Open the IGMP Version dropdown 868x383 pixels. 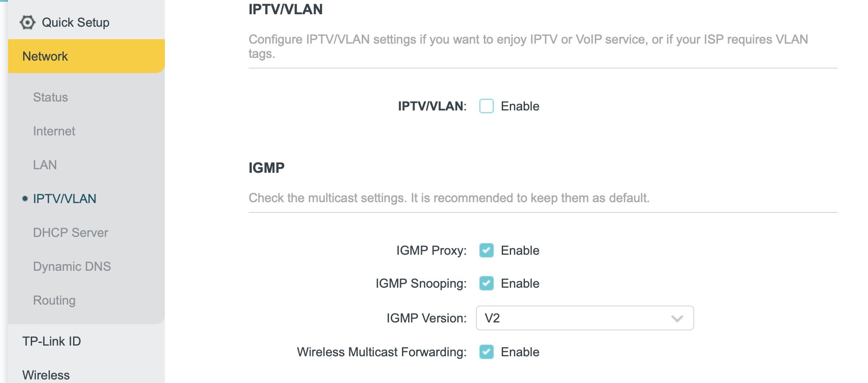pos(585,318)
